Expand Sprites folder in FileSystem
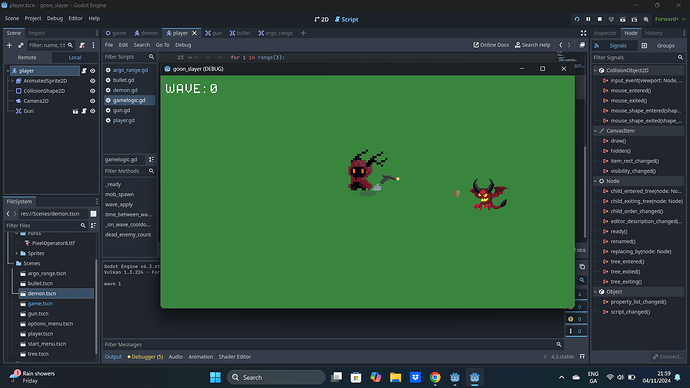The width and height of the screenshot is (690, 388). coord(17,253)
